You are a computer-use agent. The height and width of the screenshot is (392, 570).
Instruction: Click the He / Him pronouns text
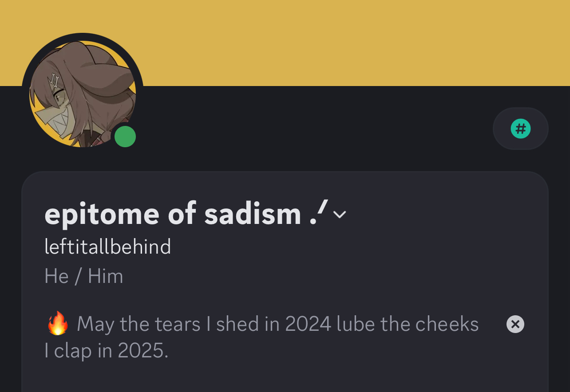click(84, 276)
